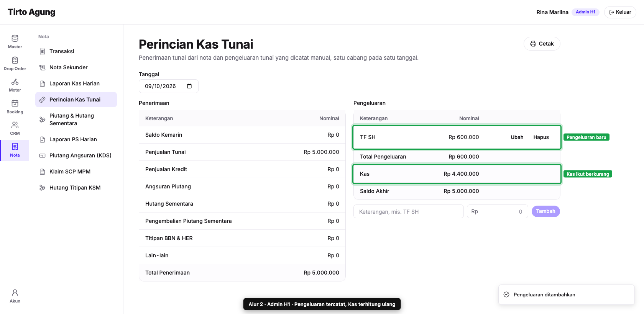Click the Cetak print button
Viewport: 644px width, 314px height.
click(542, 44)
